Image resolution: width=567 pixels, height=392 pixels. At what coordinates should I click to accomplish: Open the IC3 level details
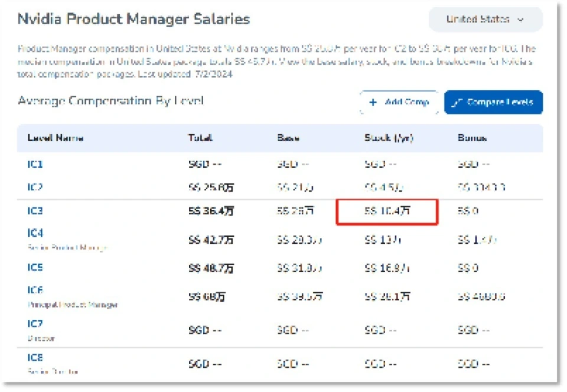pos(35,211)
